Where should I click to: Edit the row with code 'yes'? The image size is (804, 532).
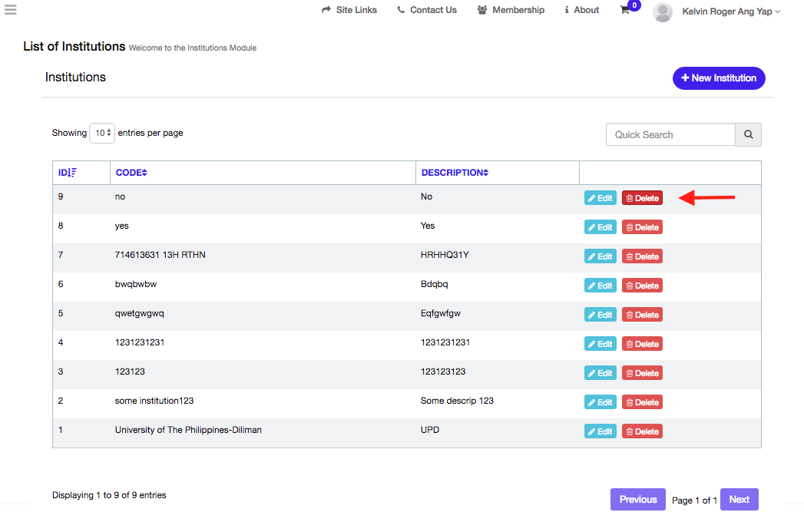point(600,227)
